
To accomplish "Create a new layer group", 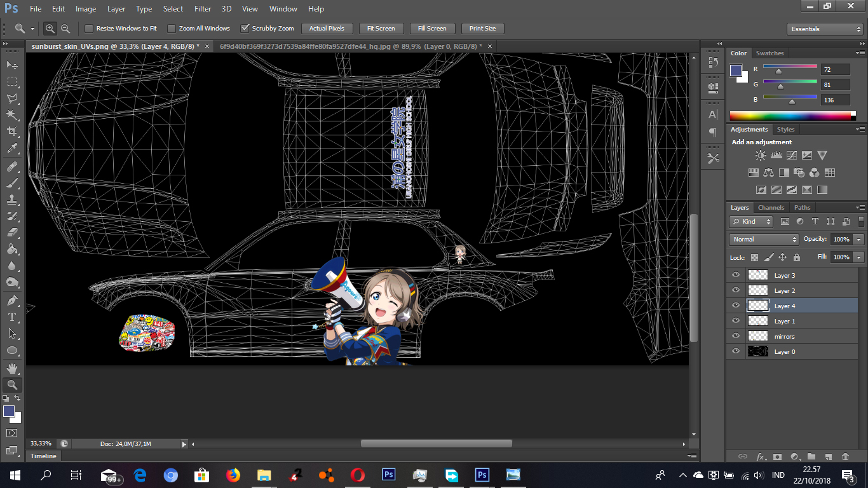I will (x=811, y=456).
